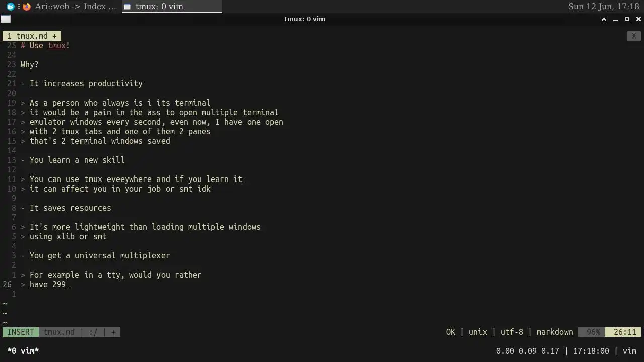644x362 pixels.
Task: Select the tmux: 0 vim taskbar entry
Action: tap(172, 7)
